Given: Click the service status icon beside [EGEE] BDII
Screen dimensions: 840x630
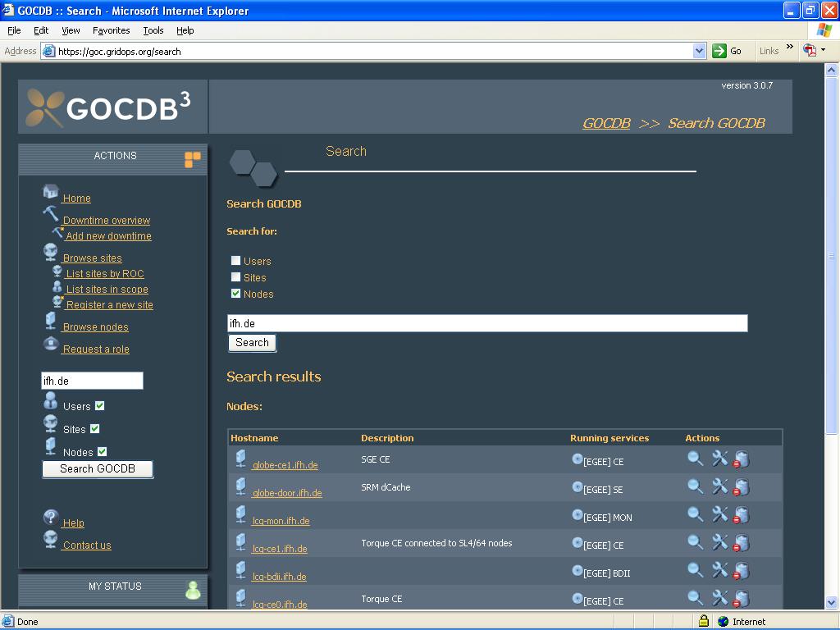Looking at the screenshot, I should pos(577,571).
